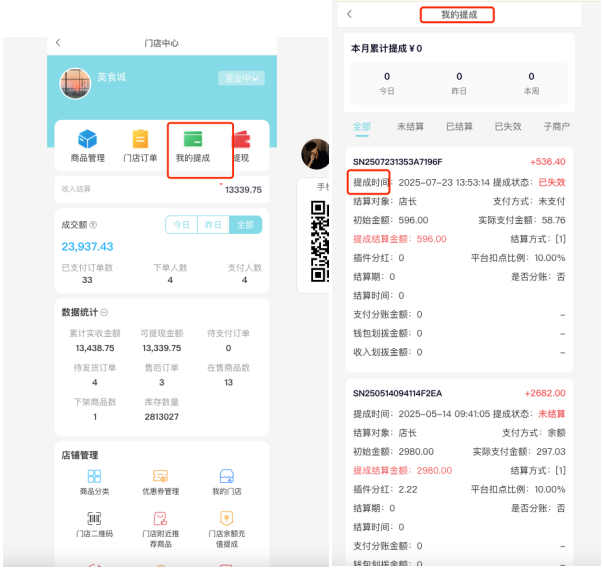Tap the store avatar photo
The image size is (602, 570).
75,83
